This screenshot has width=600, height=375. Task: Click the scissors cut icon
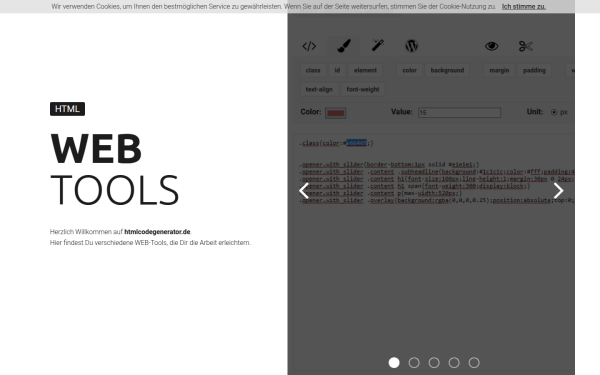click(x=526, y=46)
